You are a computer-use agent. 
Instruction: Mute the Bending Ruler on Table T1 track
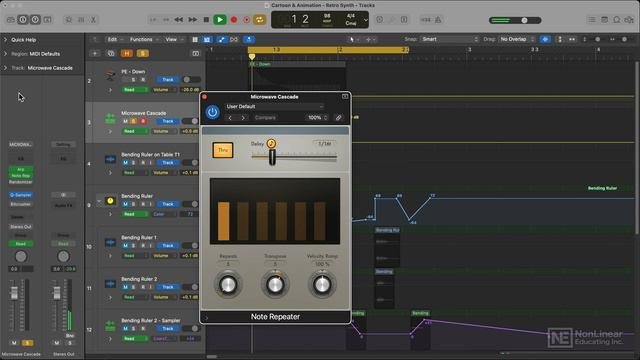(x=125, y=163)
